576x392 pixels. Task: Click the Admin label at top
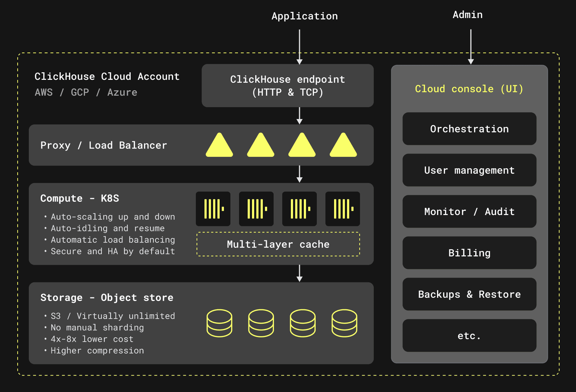point(467,15)
